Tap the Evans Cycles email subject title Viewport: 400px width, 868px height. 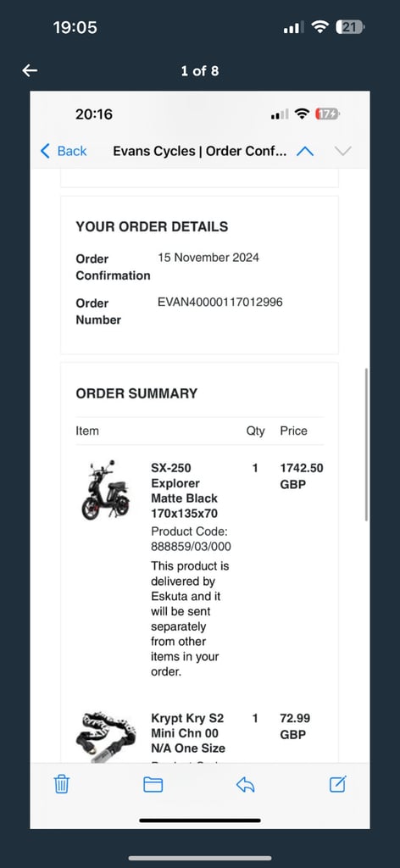tap(200, 151)
